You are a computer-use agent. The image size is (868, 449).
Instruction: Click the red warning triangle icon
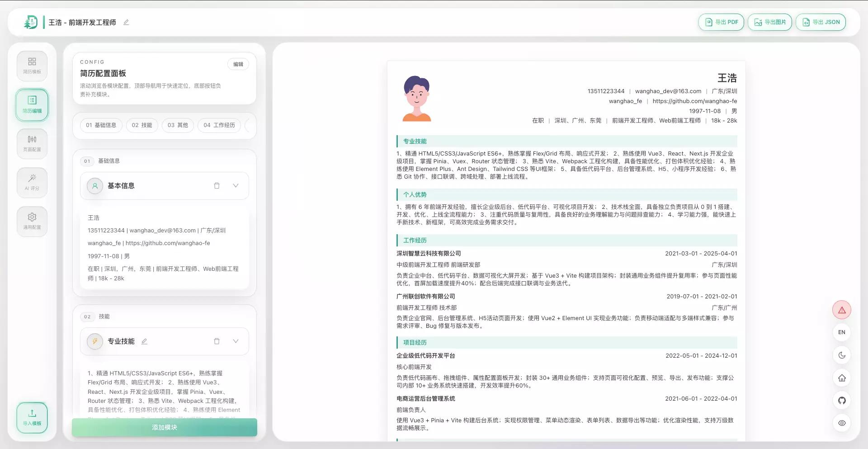coord(842,310)
